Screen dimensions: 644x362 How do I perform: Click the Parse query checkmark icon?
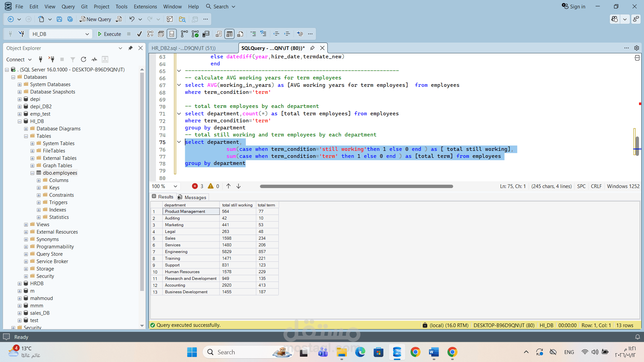tap(139, 34)
